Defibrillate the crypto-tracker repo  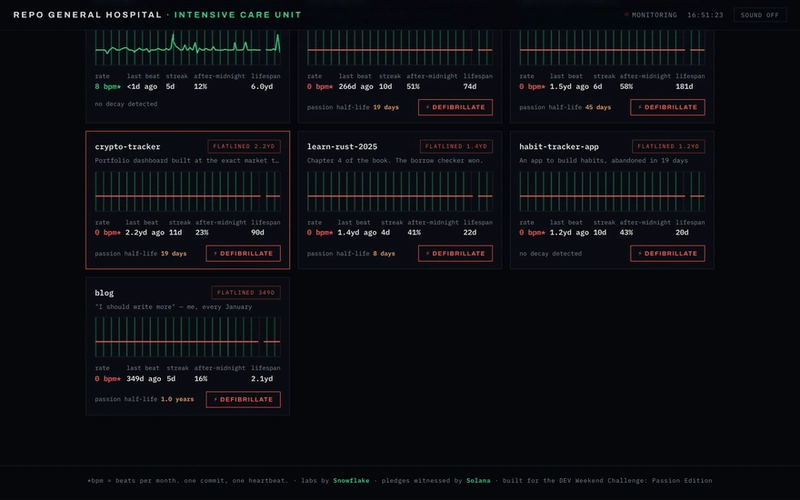[x=243, y=254]
